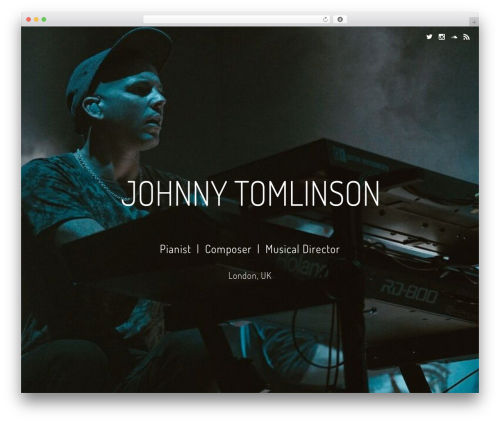Open the RSS feed icon
Screen dimensions: 500x423
point(466,37)
